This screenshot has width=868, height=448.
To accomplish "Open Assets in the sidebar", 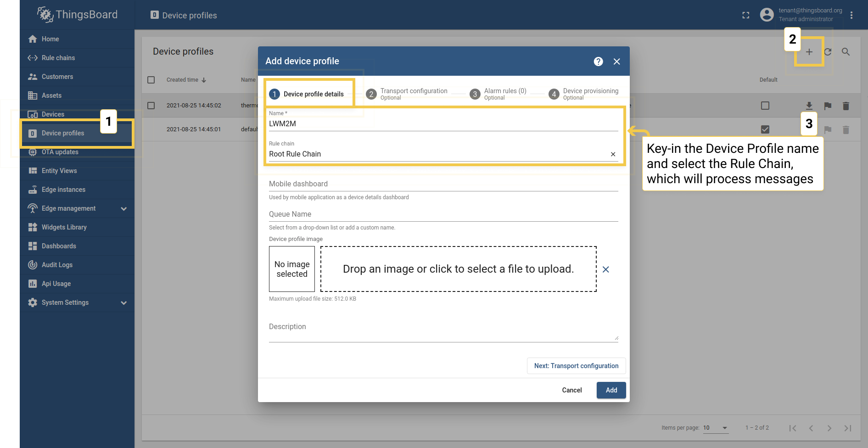I will pyautogui.click(x=77, y=95).
